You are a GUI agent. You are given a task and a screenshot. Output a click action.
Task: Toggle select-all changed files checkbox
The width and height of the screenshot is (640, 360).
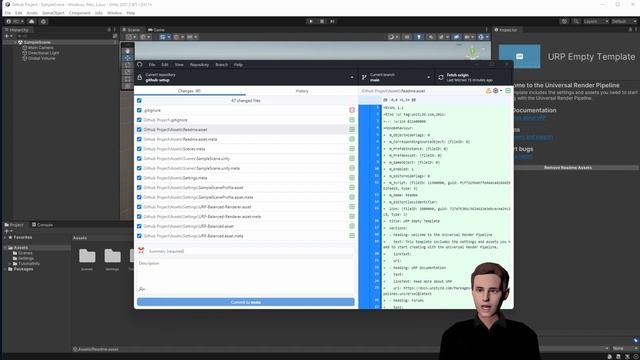(x=139, y=100)
